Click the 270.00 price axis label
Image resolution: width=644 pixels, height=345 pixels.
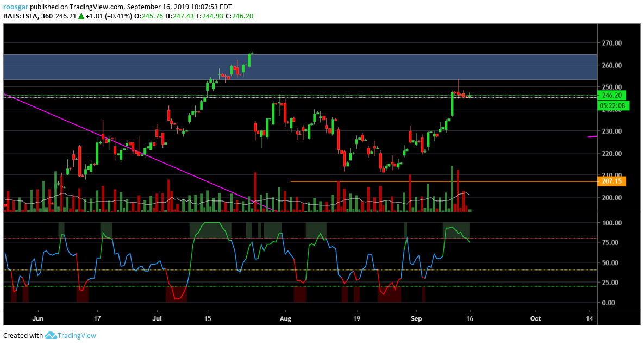(611, 43)
